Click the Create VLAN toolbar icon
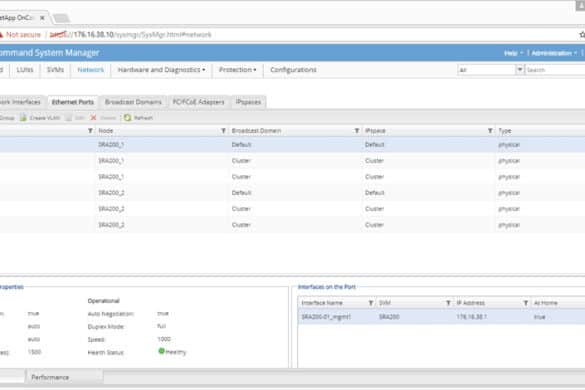The height and width of the screenshot is (390, 585). [x=24, y=118]
